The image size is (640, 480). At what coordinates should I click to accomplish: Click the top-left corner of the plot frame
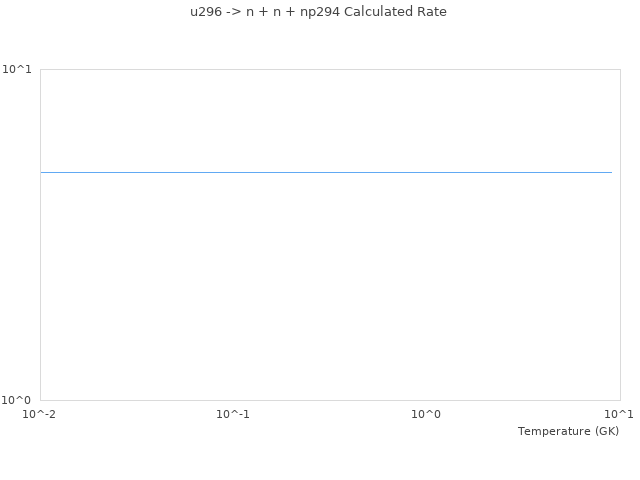pos(40,69)
